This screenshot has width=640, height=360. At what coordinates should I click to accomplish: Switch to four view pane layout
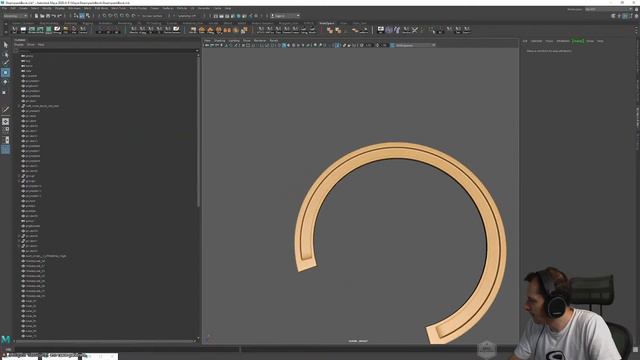[x=5, y=131]
